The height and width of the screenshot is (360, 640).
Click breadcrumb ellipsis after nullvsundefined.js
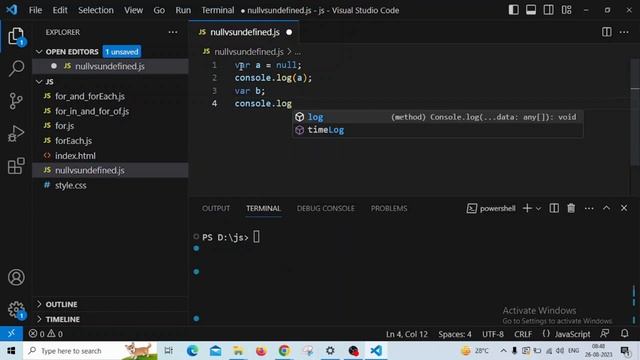298,52
